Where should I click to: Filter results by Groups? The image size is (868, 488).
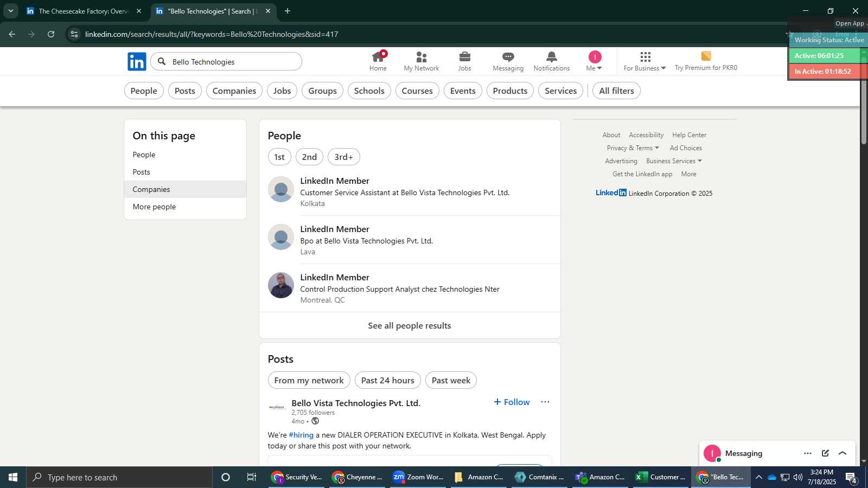(323, 91)
